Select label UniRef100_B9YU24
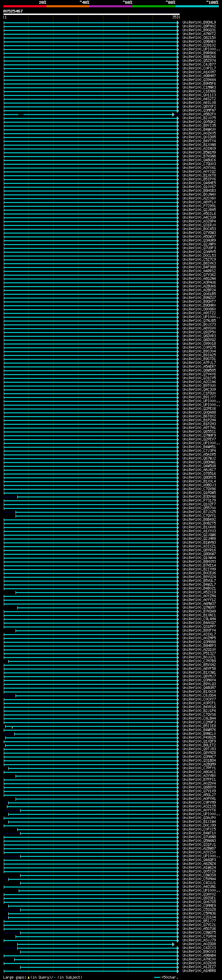The height and width of the screenshot is (980, 222). (x=199, y=577)
